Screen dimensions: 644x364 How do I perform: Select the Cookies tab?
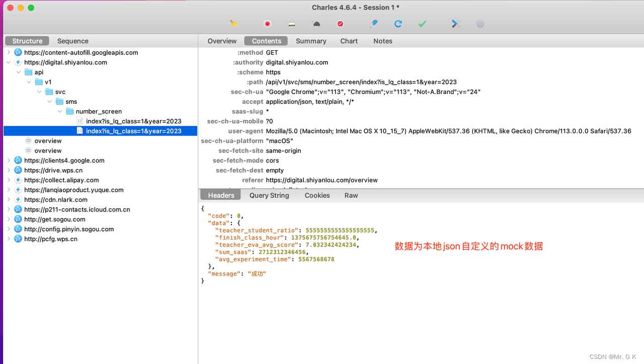click(x=317, y=195)
